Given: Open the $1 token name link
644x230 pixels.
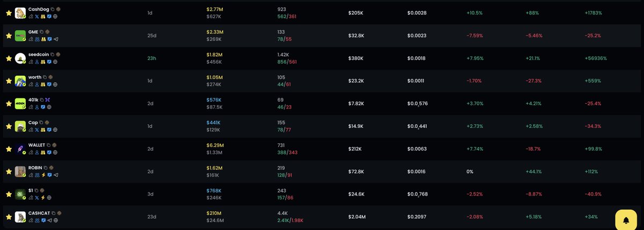Looking at the screenshot, I should click(31, 190).
